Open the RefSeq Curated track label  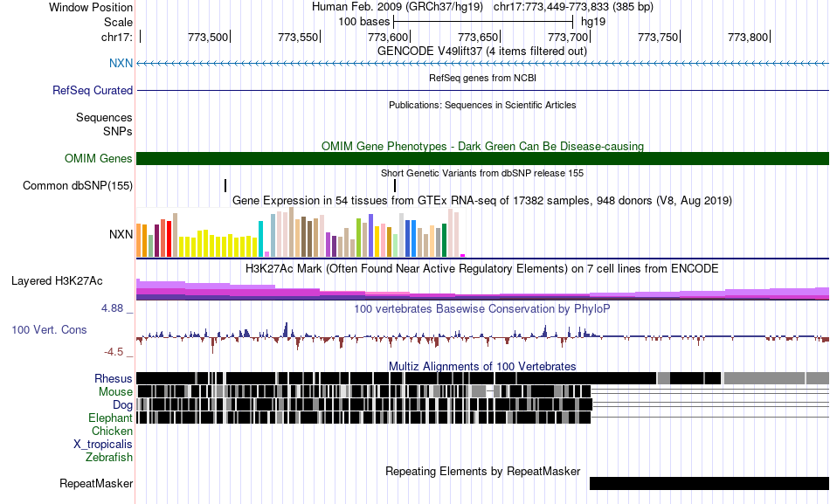tap(93, 91)
